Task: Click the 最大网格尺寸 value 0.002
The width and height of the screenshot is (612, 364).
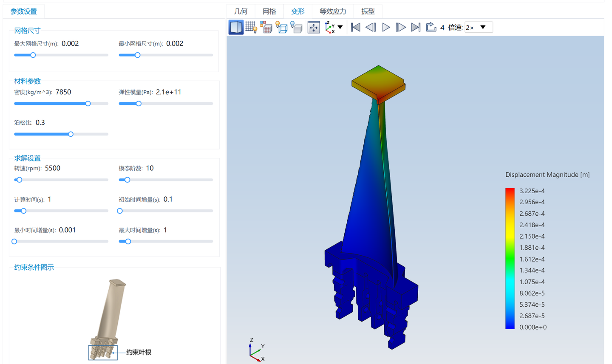Action: (x=70, y=44)
